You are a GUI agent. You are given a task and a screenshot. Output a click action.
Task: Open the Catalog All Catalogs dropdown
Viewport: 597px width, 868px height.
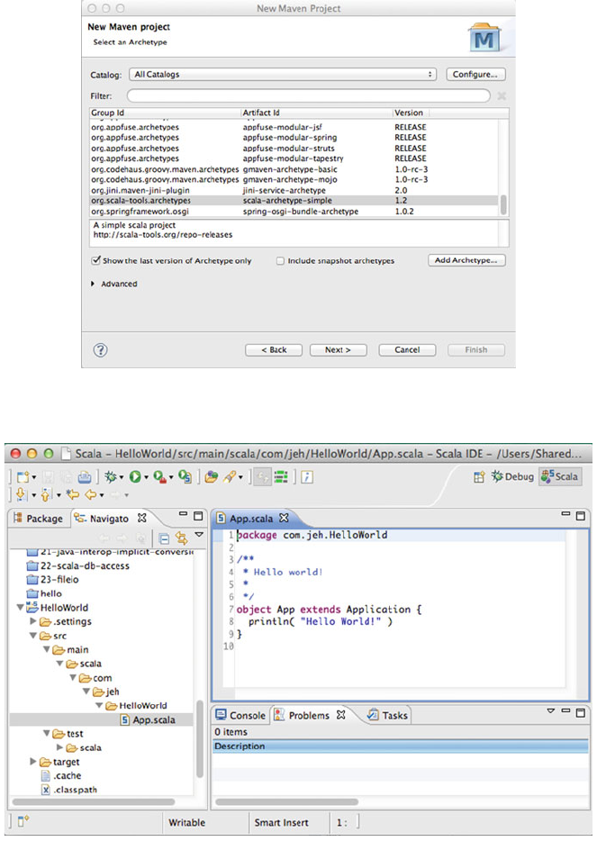pos(283,74)
